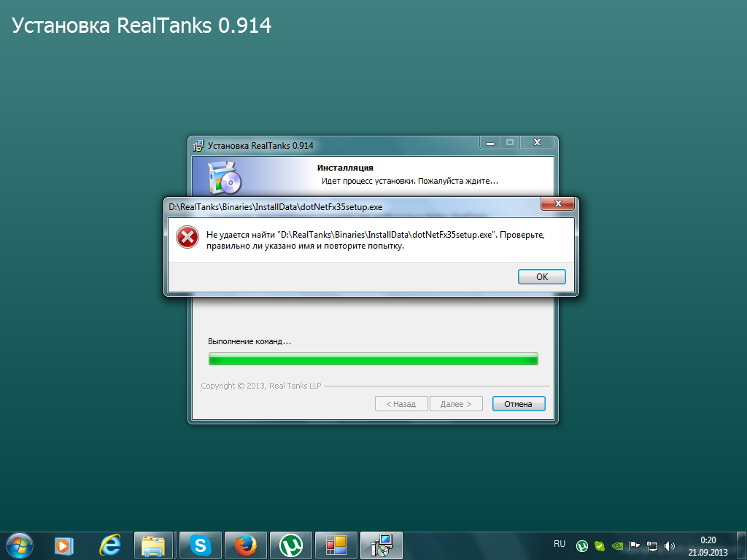The width and height of the screenshot is (747, 560).
Task: Open the colored-squares app in taskbar
Action: pyautogui.click(x=336, y=545)
